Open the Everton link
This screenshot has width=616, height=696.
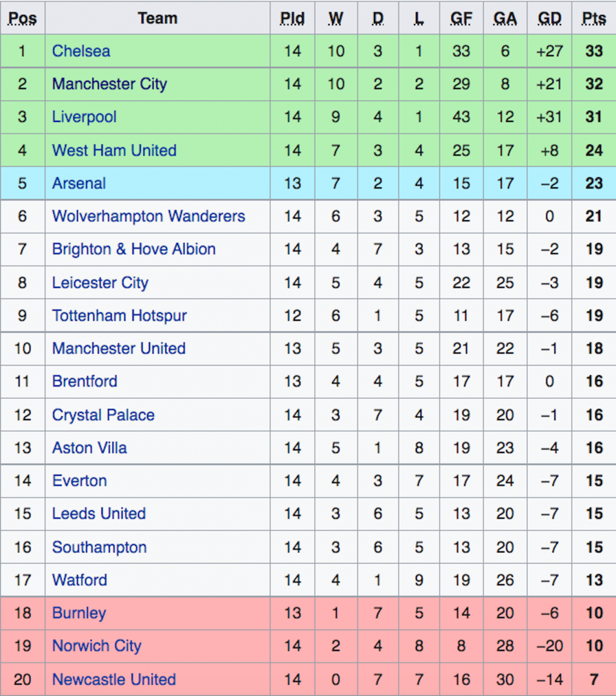(x=79, y=481)
